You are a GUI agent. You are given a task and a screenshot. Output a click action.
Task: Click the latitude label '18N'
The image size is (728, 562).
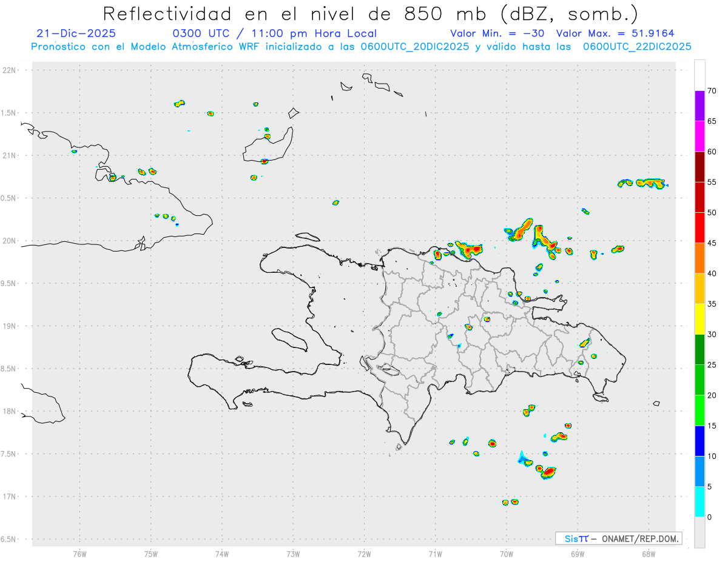pyautogui.click(x=10, y=411)
